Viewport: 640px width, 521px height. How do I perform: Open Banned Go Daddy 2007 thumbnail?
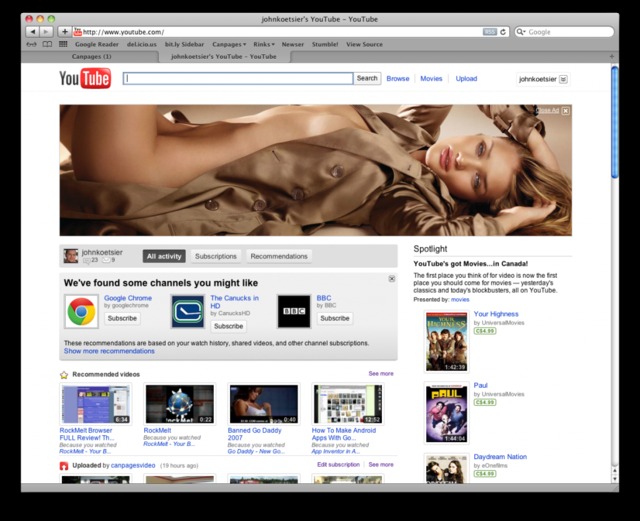(x=264, y=404)
